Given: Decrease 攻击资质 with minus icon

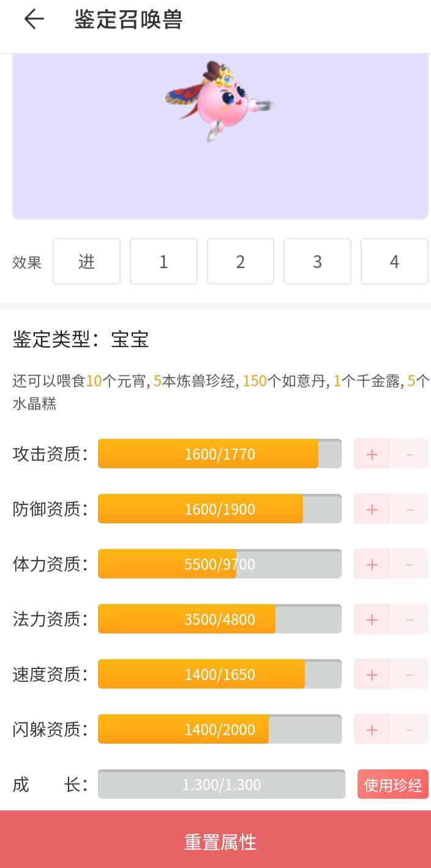Looking at the screenshot, I should point(410,454).
